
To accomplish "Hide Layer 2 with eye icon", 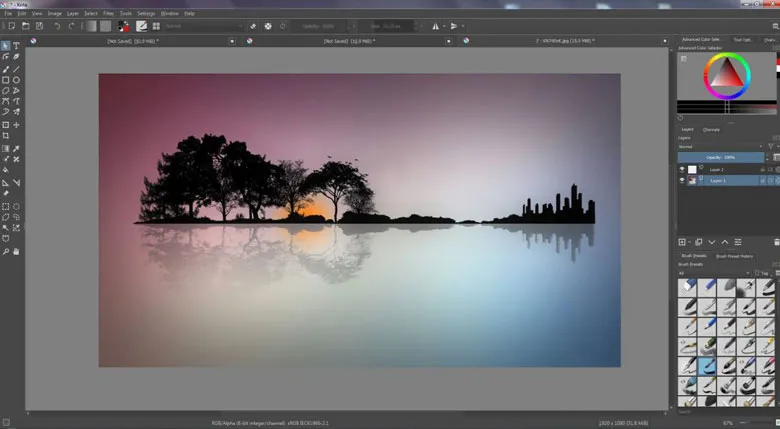I will [683, 170].
